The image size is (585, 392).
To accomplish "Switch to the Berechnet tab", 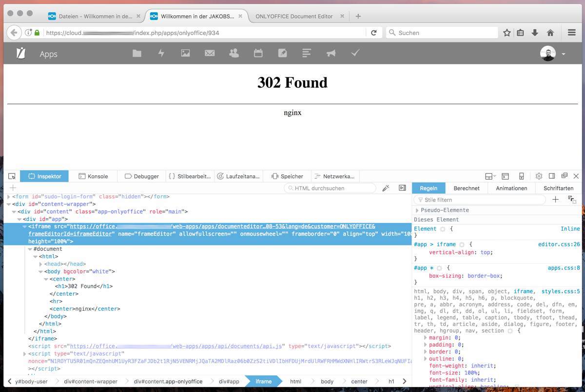I will click(x=467, y=188).
